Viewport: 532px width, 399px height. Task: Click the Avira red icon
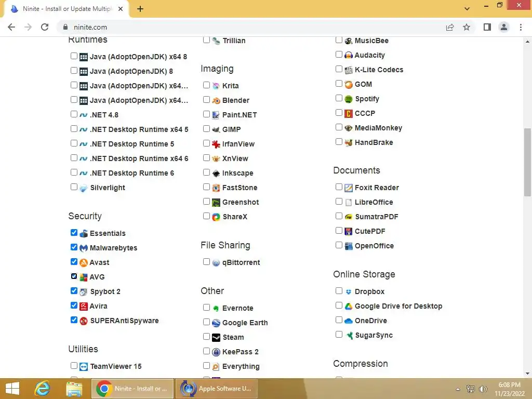click(84, 306)
